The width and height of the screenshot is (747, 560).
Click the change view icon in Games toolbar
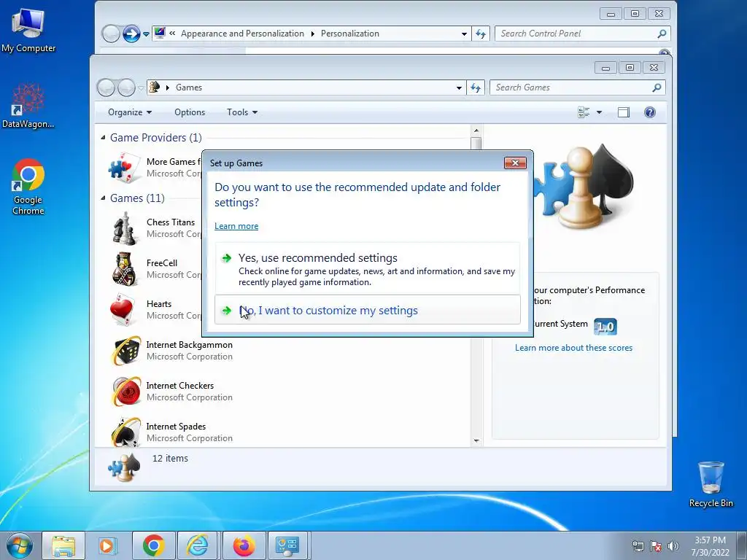[x=584, y=112]
